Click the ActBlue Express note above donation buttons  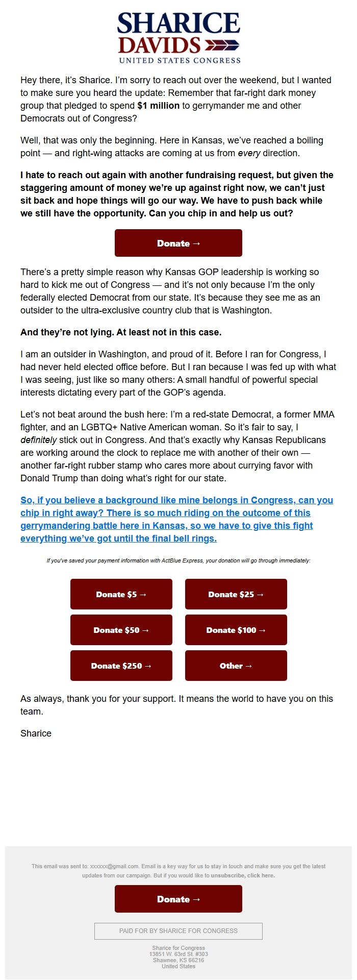[x=178, y=560]
